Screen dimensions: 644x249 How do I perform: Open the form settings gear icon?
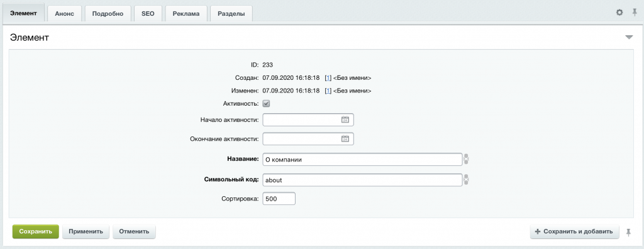[619, 13]
